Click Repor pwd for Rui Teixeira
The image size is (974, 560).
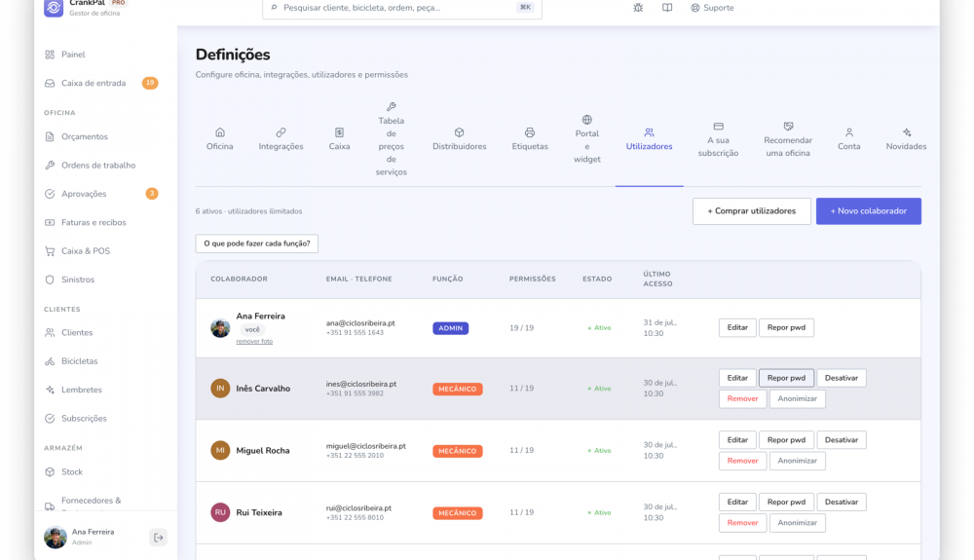[786, 503]
